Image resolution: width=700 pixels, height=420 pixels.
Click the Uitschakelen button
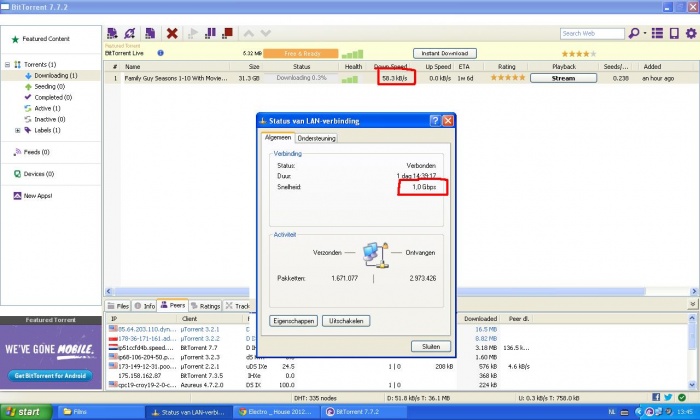pyautogui.click(x=346, y=320)
